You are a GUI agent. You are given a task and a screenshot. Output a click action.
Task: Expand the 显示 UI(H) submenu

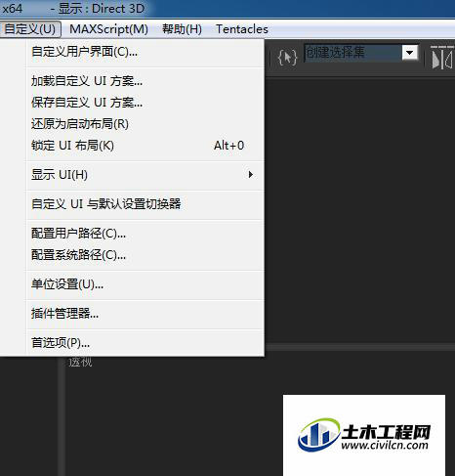point(145,175)
